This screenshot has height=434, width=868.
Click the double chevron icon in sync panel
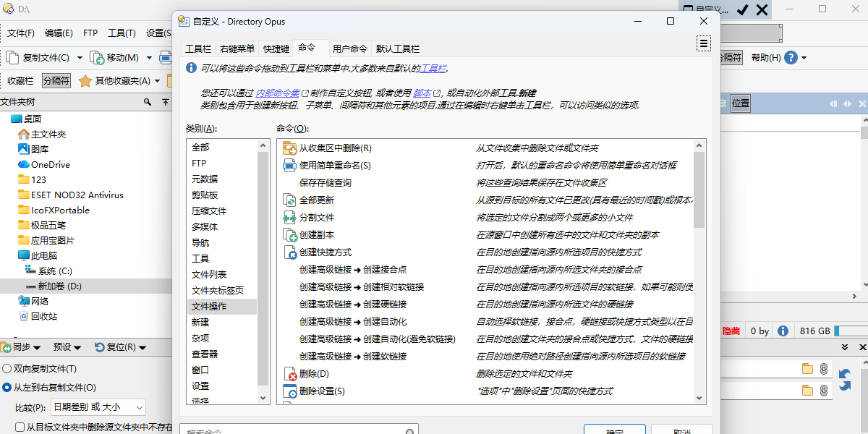[x=843, y=348]
